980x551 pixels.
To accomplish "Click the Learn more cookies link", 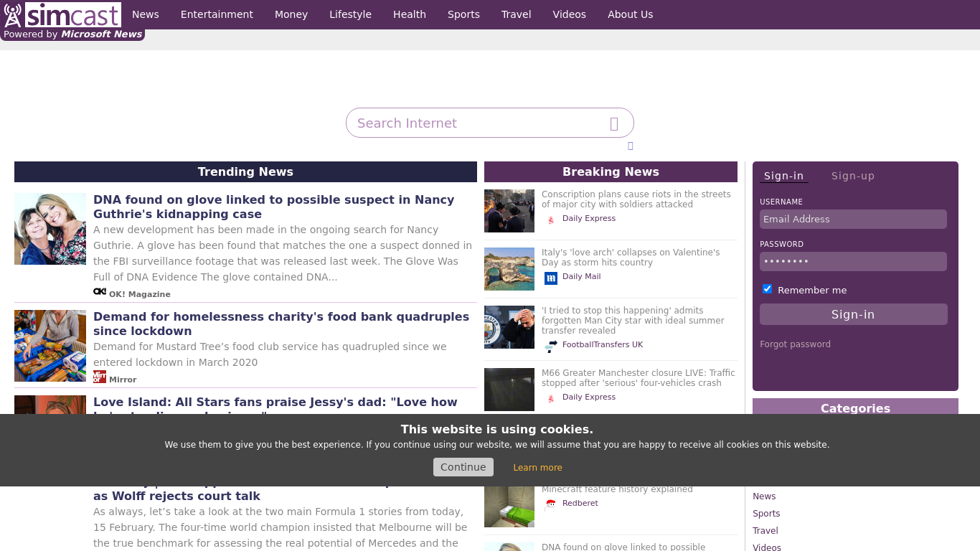I will [537, 468].
